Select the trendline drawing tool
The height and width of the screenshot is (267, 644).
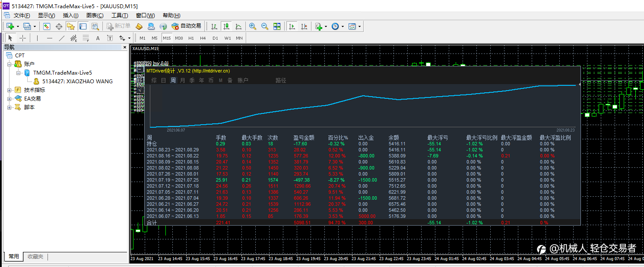[x=61, y=38]
